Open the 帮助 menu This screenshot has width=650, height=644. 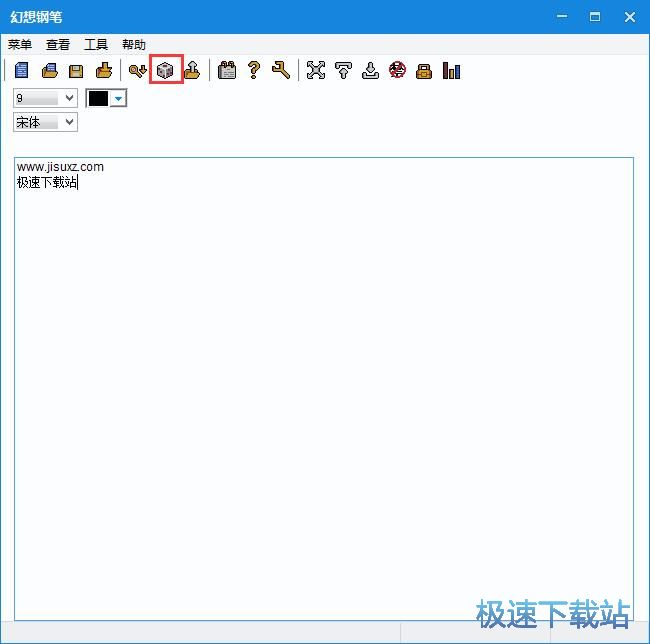134,44
